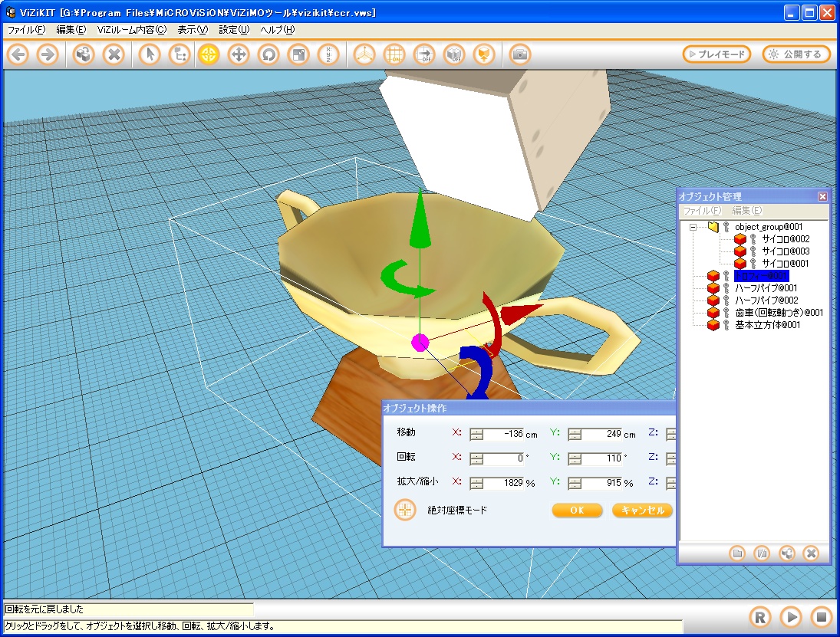
Task: Open the ViZiルーム内容(C) menu
Action: coord(131,30)
